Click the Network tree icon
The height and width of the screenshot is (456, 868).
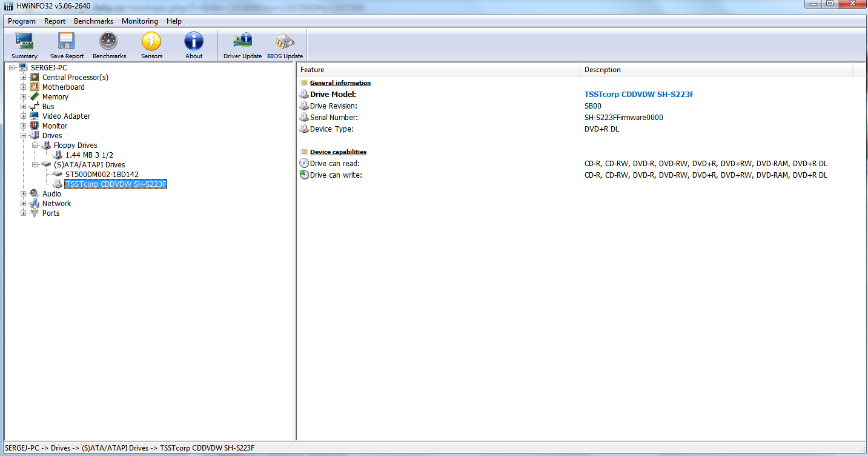coord(35,204)
